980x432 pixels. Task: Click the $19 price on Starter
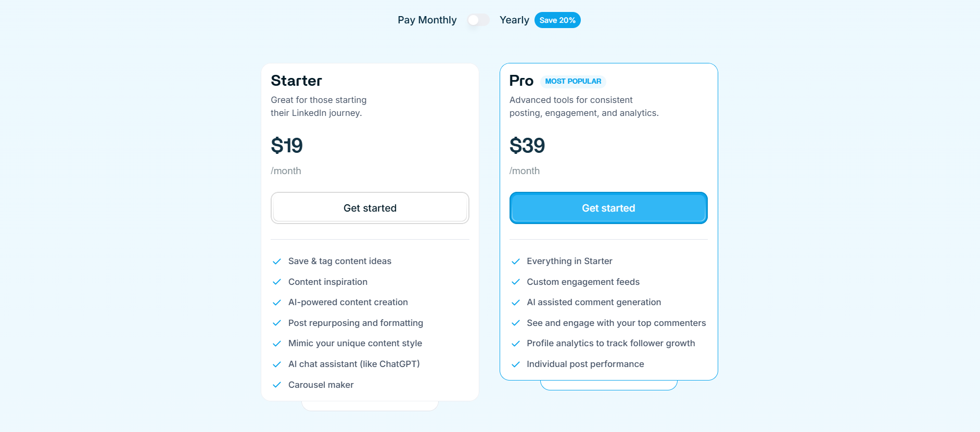pyautogui.click(x=287, y=146)
